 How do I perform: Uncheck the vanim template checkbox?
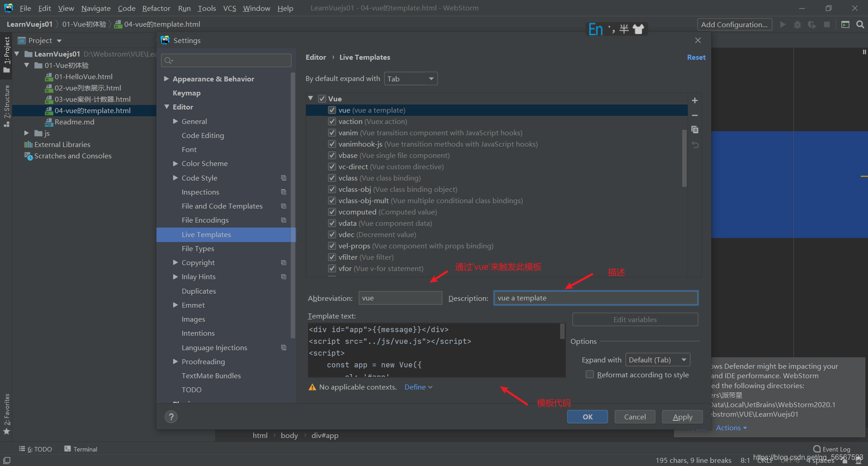[332, 133]
